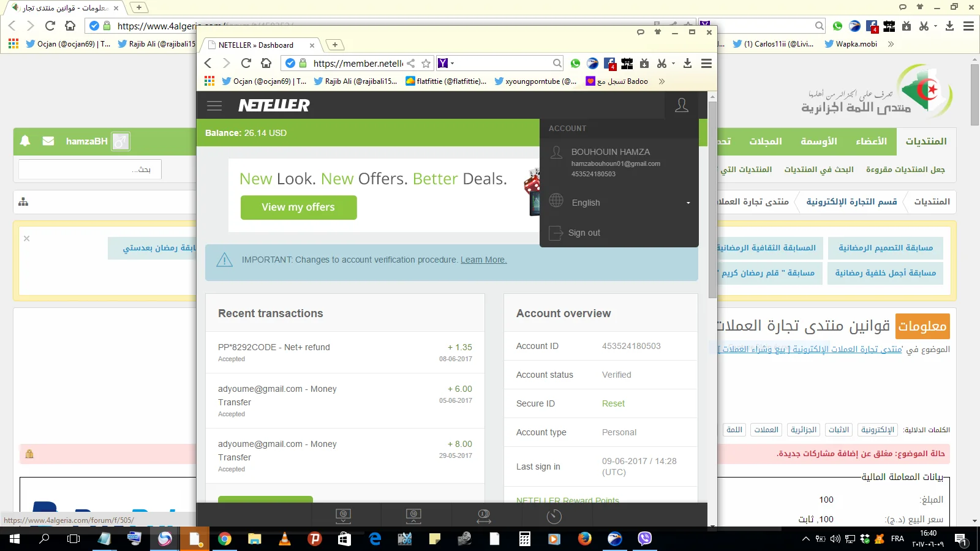Open VLC media player from taskbar
This screenshot has width=980, height=551.
click(x=285, y=539)
